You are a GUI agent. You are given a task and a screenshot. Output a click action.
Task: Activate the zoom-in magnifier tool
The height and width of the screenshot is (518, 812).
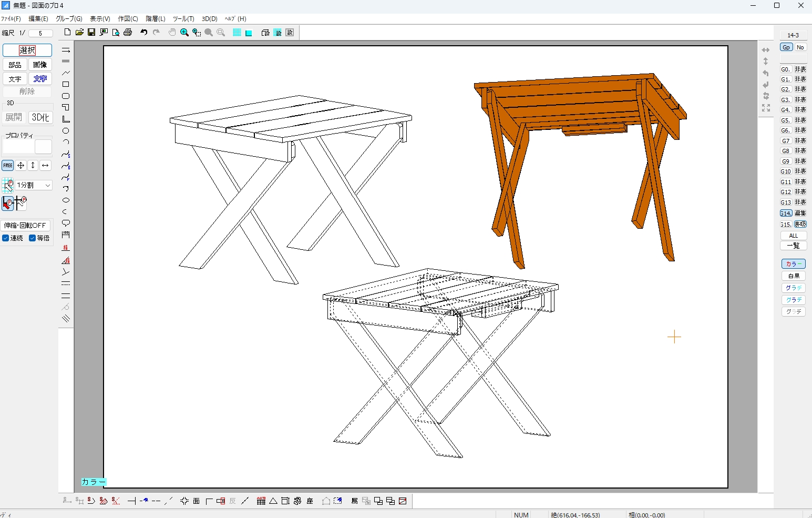[184, 32]
